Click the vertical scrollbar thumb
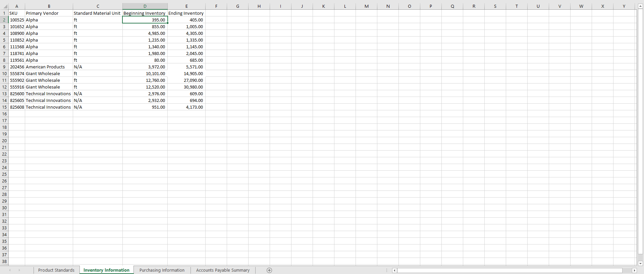The image size is (644, 274). click(640, 131)
